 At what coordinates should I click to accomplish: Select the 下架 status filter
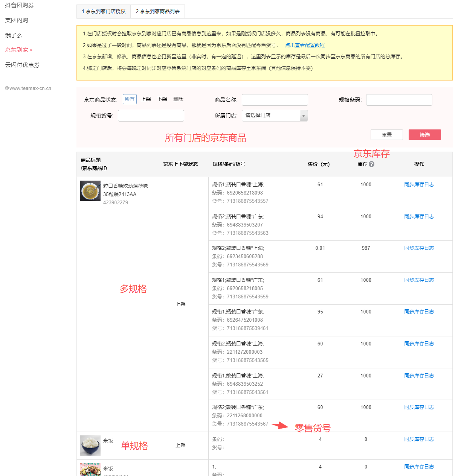[x=162, y=99]
